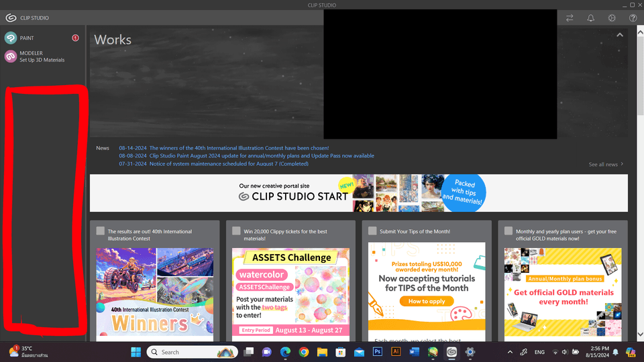Open notifications bell in Clip Studio header
Screen dimensions: 644x362
(590, 18)
